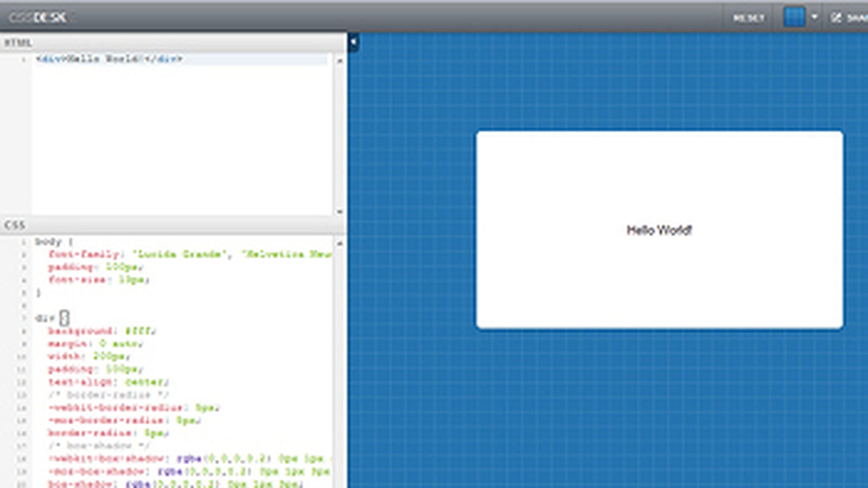Click the '/* border-radius */' comment line

[x=108, y=395]
